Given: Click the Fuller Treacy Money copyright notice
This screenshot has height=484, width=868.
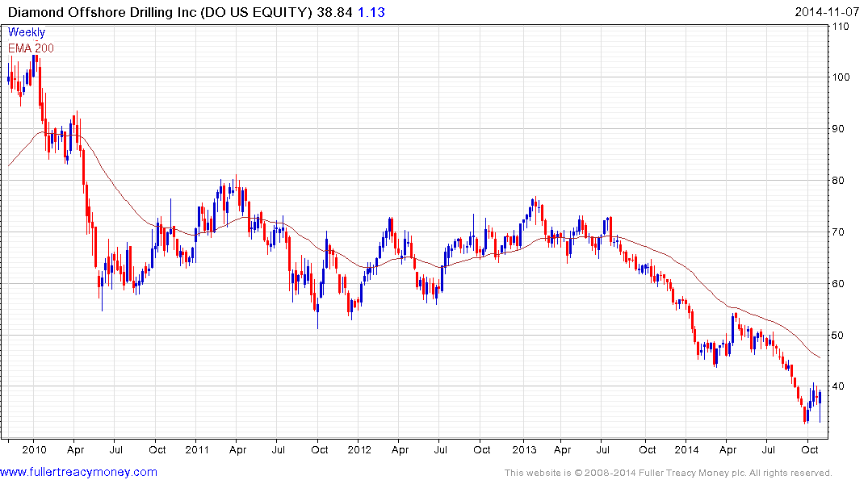Looking at the screenshot, I should pyautogui.click(x=668, y=473).
